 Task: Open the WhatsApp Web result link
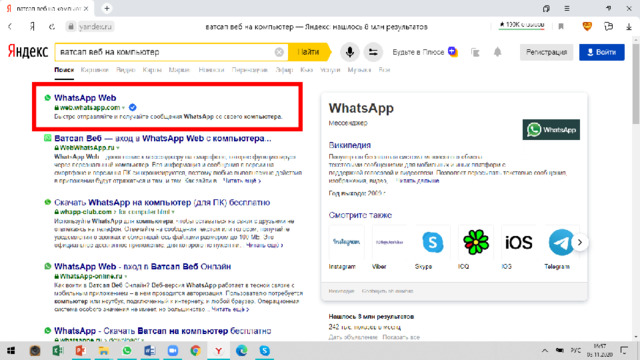pos(85,98)
